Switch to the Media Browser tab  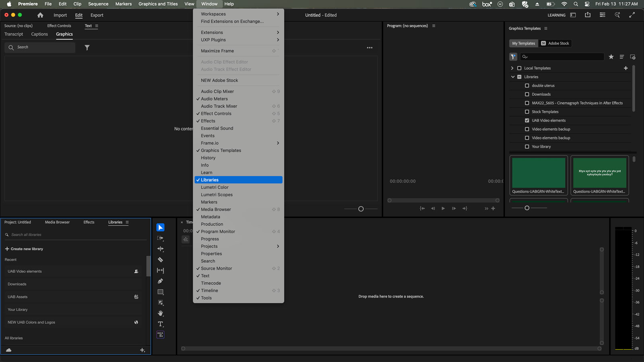click(x=57, y=222)
